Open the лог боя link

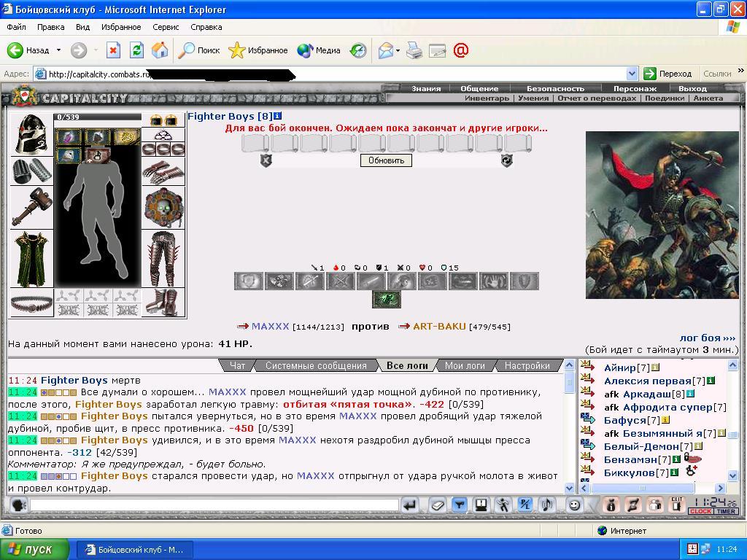(x=708, y=338)
